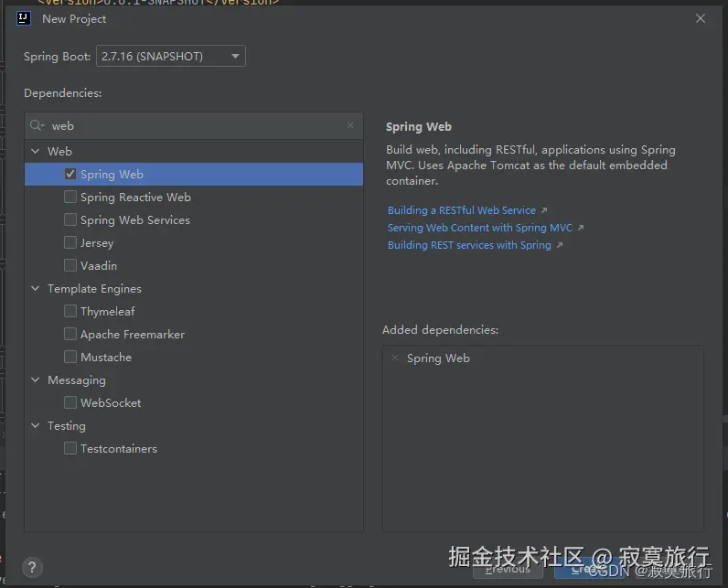This screenshot has height=588, width=728.
Task: Check the Spring Web Services checkbox
Action: click(x=70, y=219)
